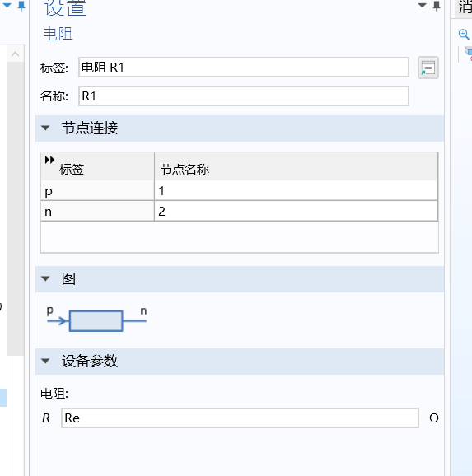This screenshot has height=476, width=472.
Task: Click the 标签 field containing 电阻 R1
Action: click(244, 67)
